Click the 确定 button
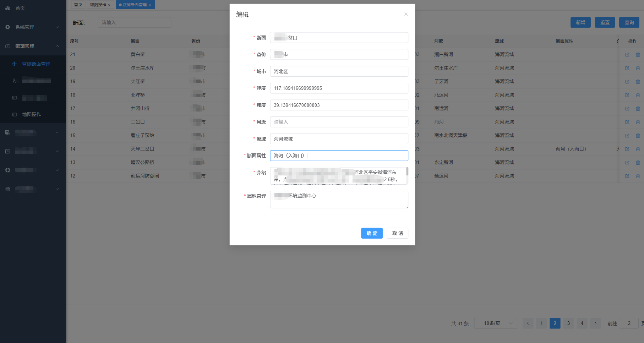The width and height of the screenshot is (644, 343). (x=372, y=233)
